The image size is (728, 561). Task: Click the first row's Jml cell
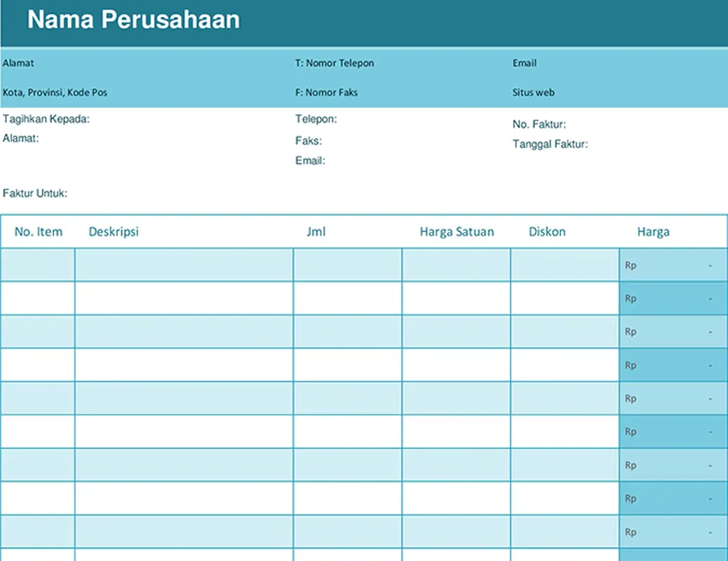tap(348, 264)
